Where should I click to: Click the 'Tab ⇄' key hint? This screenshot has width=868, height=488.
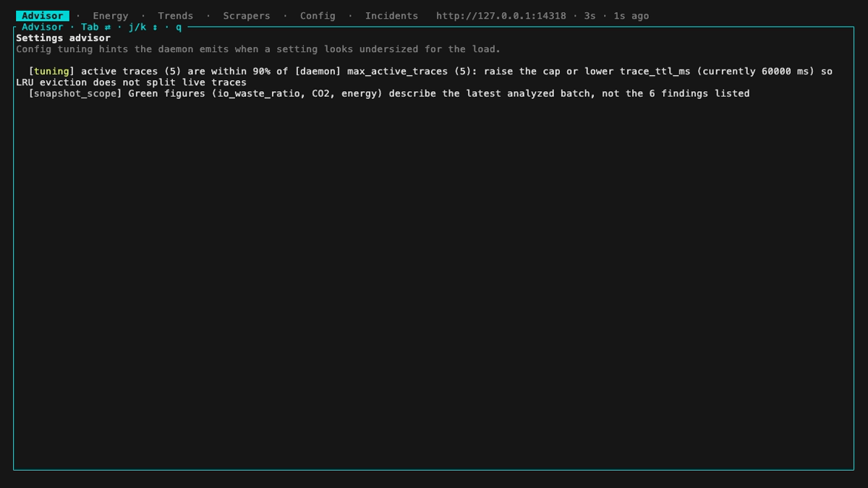(95, 27)
